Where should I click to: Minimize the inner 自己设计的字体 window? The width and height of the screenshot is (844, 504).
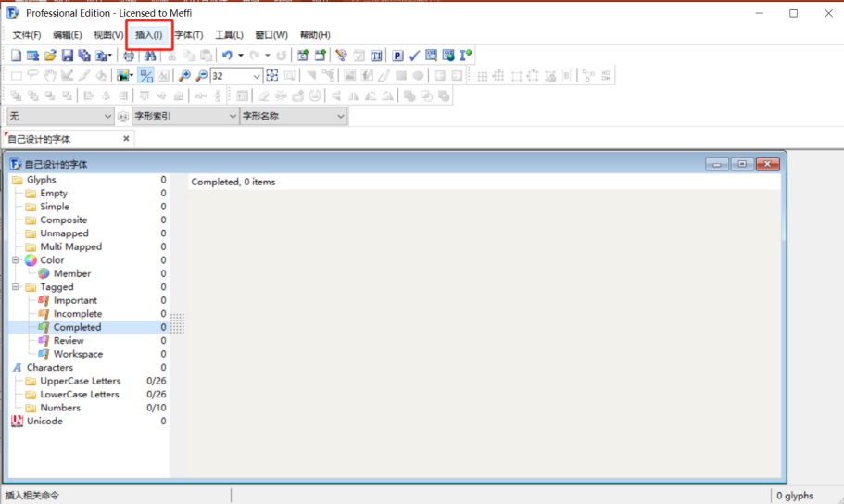pyautogui.click(x=717, y=164)
